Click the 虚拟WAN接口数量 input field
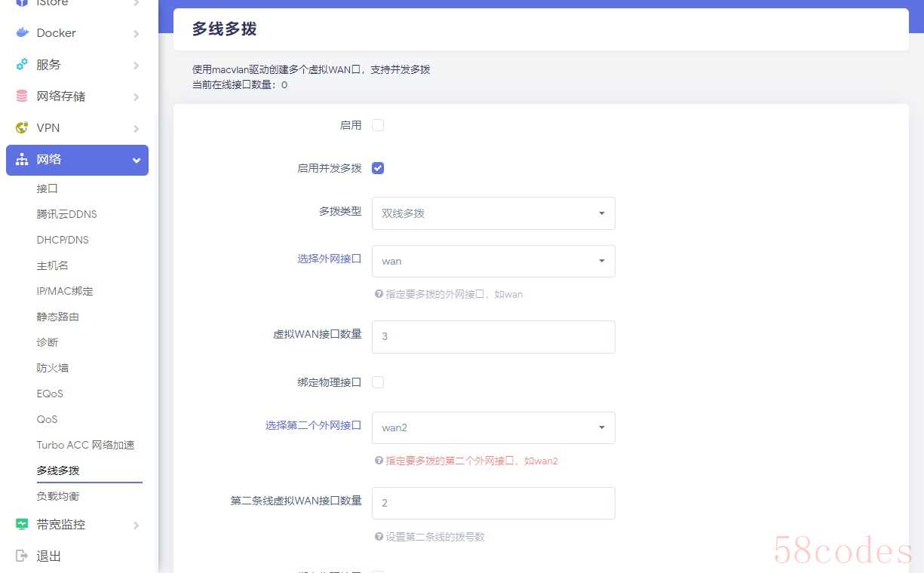 [493, 337]
